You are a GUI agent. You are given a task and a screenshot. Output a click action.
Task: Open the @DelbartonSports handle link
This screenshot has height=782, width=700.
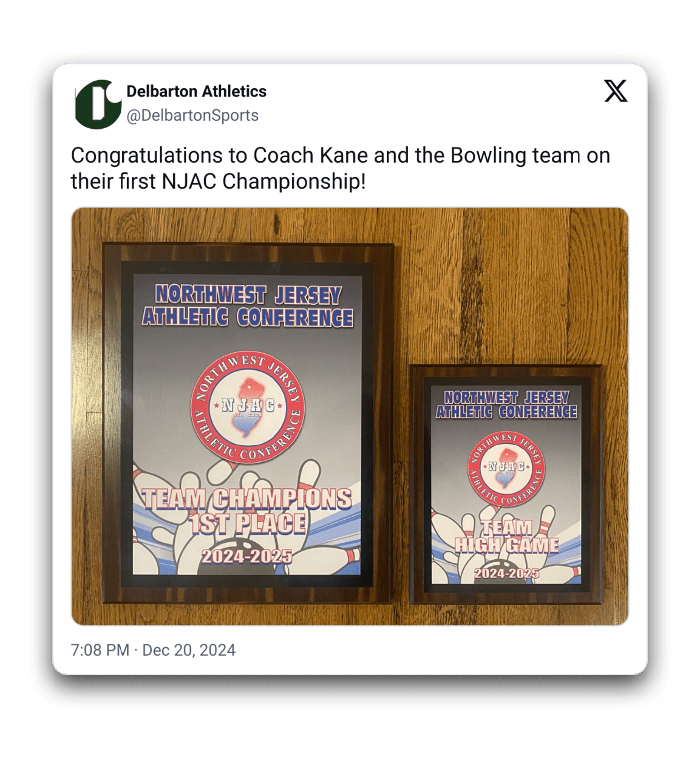(192, 115)
